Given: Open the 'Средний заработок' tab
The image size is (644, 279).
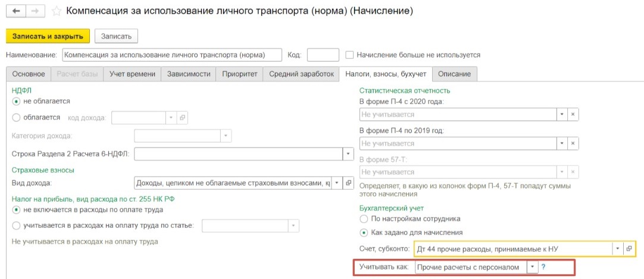Looking at the screenshot, I should [x=301, y=74].
